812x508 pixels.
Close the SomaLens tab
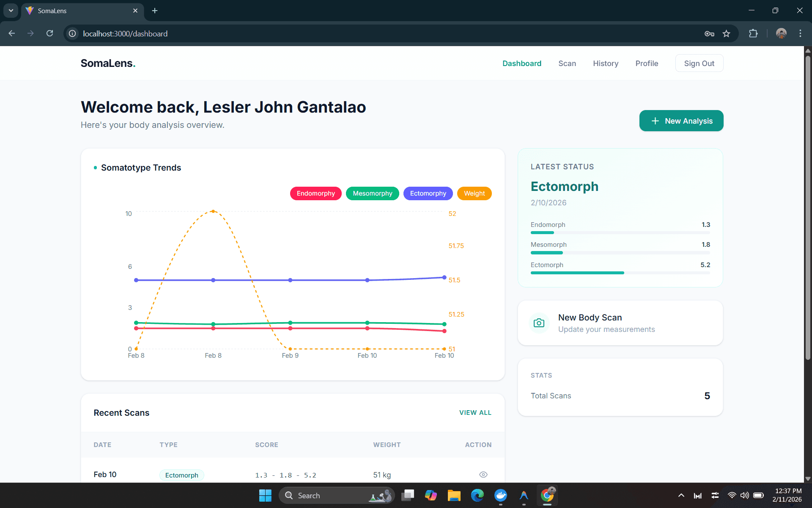click(135, 11)
